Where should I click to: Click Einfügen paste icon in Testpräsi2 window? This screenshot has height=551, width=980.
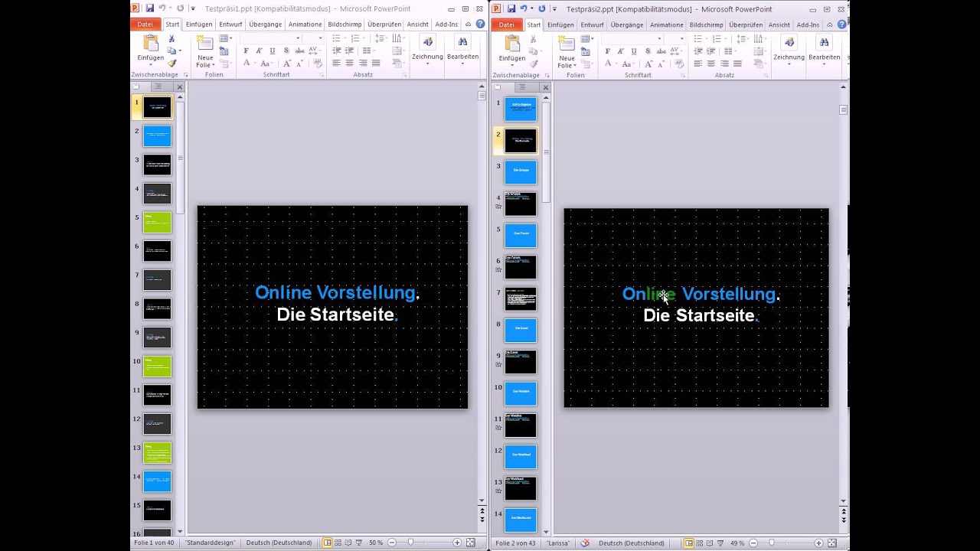511,44
